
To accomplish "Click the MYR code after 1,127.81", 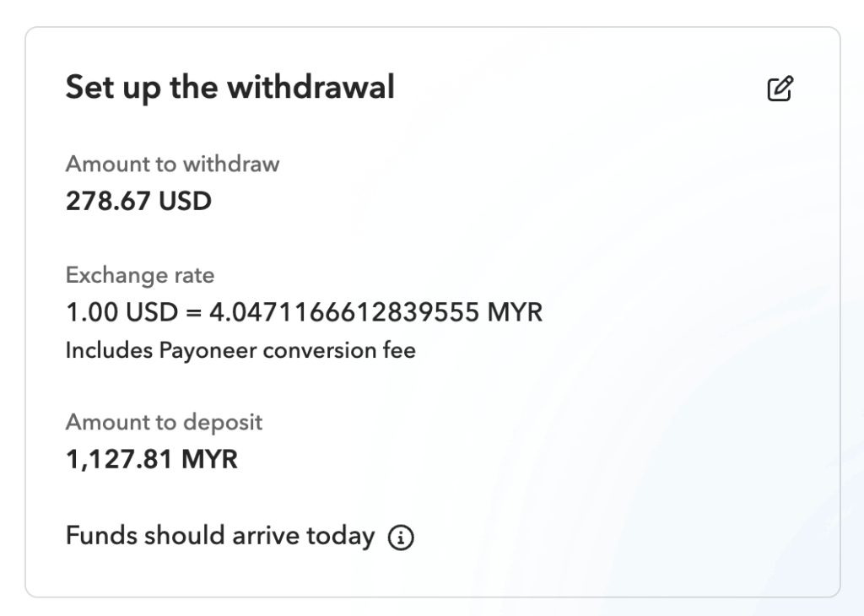I will tap(211, 460).
